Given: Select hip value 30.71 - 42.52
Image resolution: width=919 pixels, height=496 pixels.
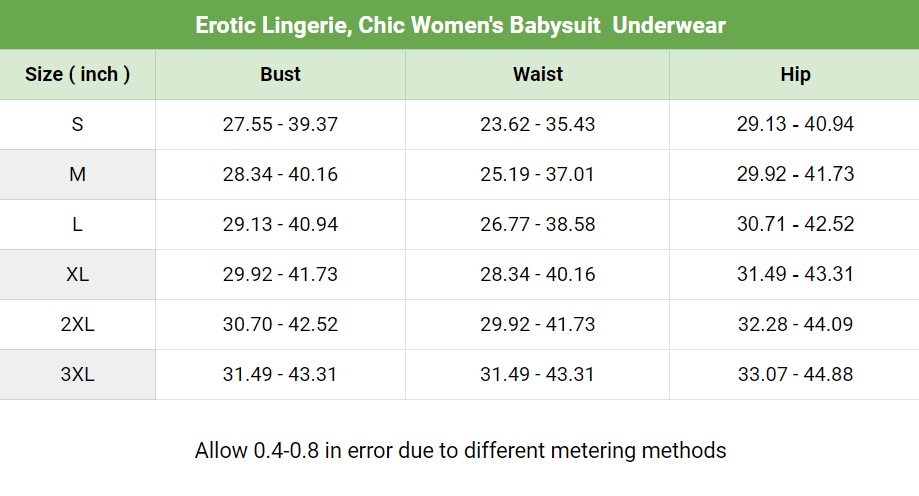Looking at the screenshot, I should click(x=795, y=225).
